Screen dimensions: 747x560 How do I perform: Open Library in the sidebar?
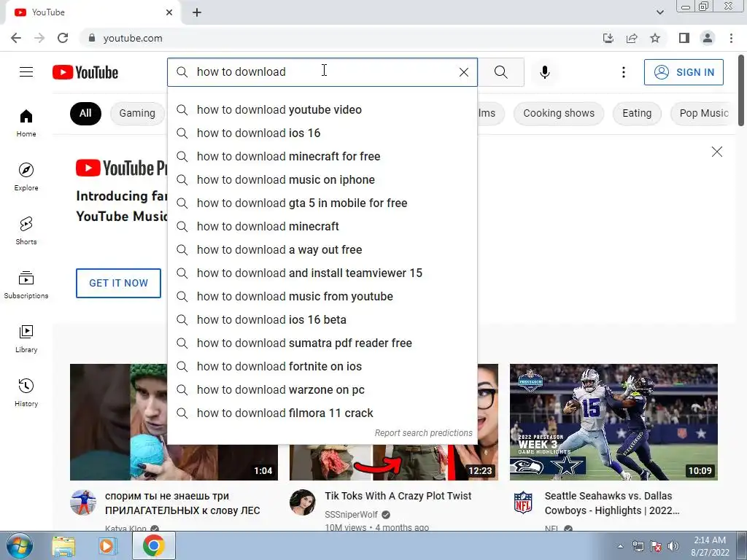(26, 338)
